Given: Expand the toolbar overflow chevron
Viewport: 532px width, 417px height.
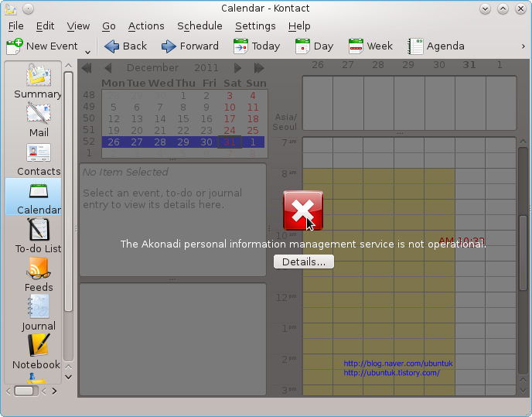Looking at the screenshot, I should click(x=523, y=46).
